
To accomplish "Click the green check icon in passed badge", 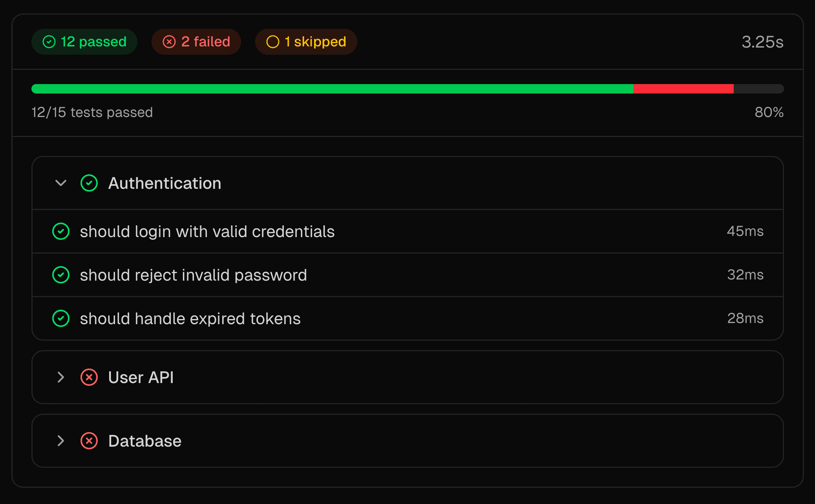I will 49,42.
